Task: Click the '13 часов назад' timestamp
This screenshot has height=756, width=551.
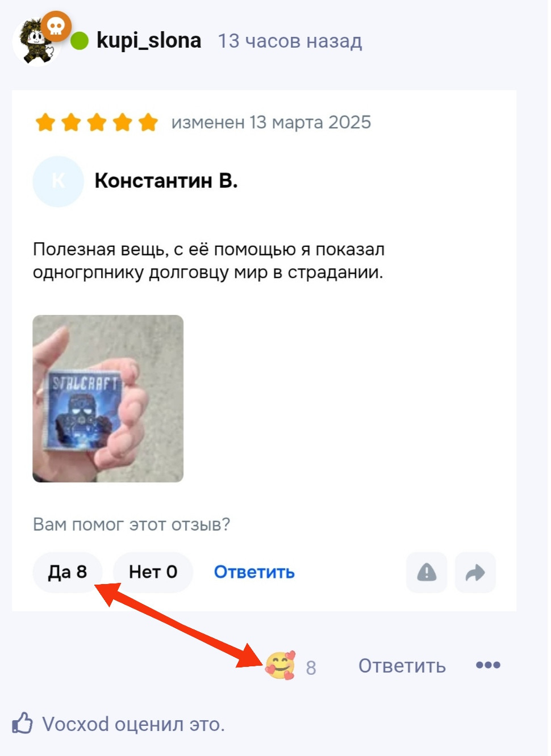Action: click(290, 41)
